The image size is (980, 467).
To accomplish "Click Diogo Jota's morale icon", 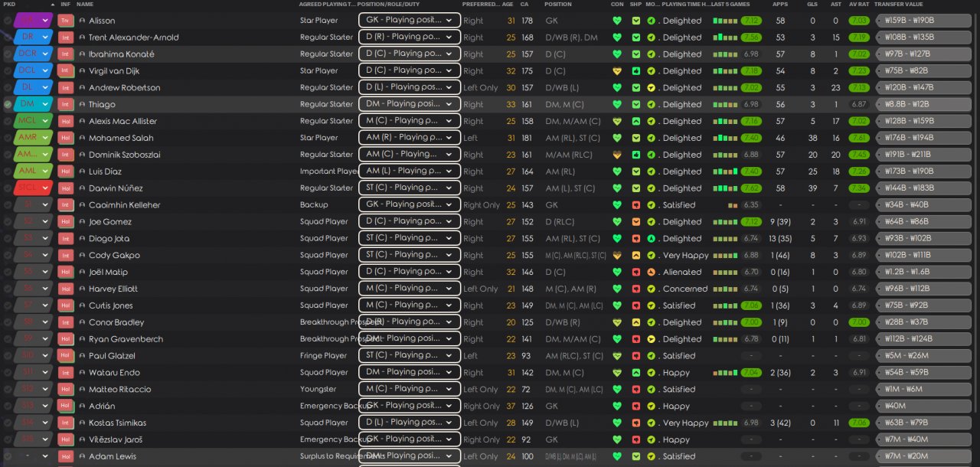I will point(651,239).
